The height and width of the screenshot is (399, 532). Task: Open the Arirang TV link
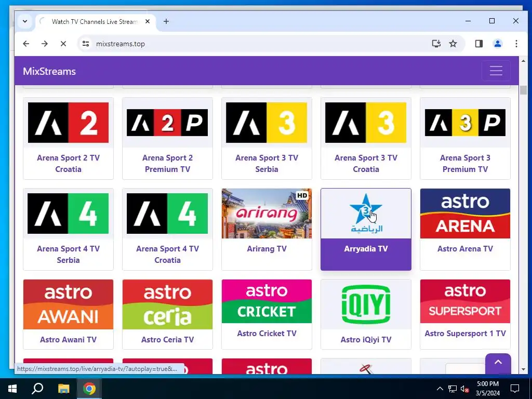(267, 249)
